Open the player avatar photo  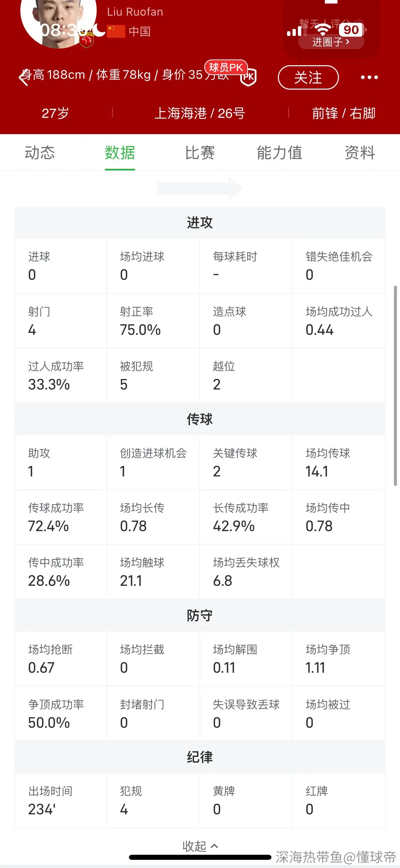pyautogui.click(x=58, y=19)
